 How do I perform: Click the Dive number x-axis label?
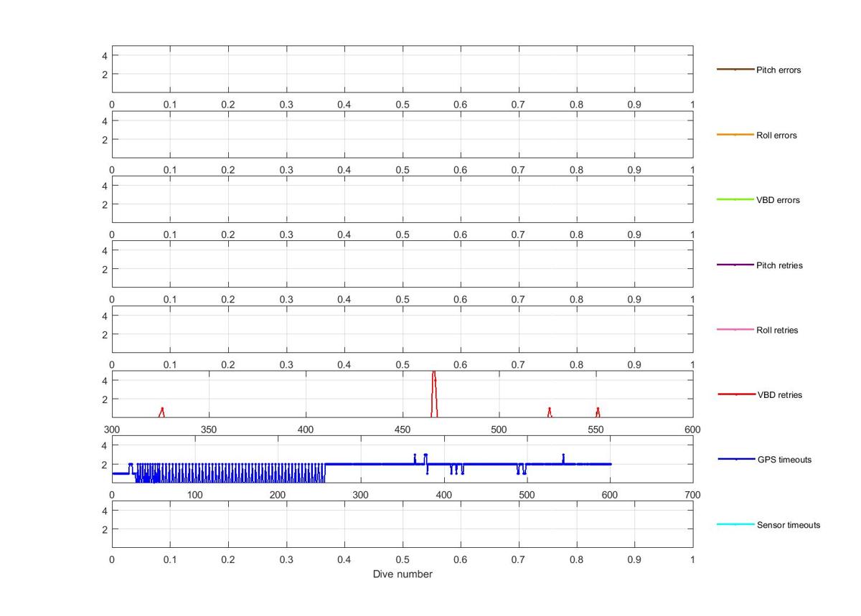pyautogui.click(x=403, y=574)
